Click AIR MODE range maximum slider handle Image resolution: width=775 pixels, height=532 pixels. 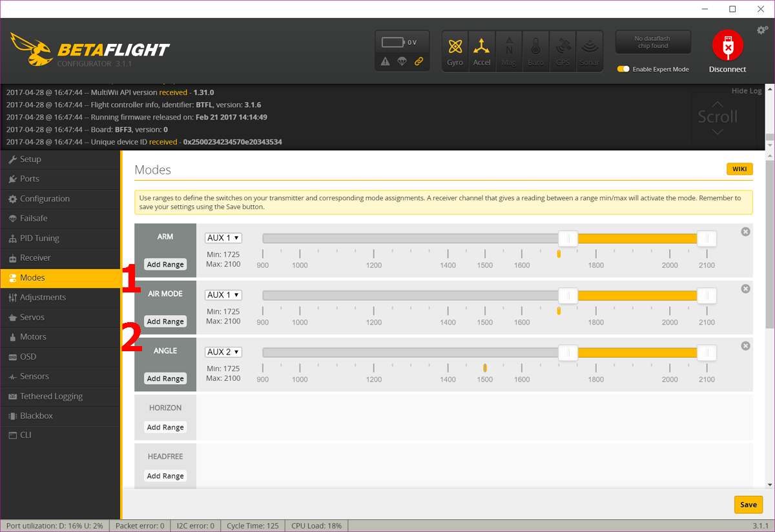point(707,296)
